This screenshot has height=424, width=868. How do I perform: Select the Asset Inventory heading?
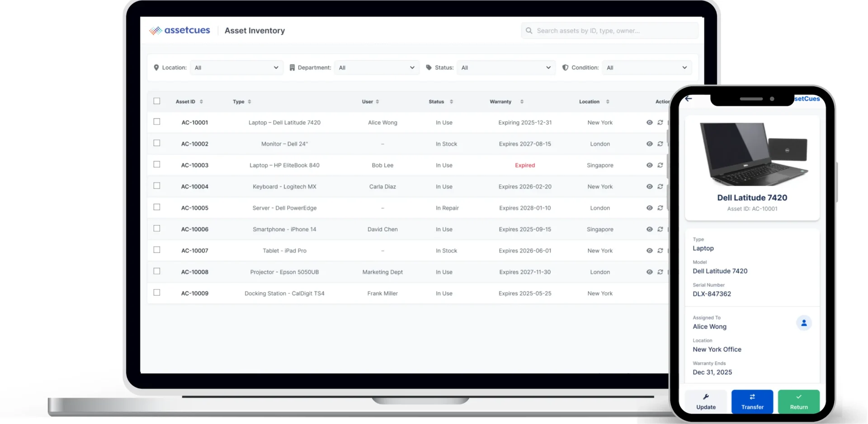(x=255, y=30)
